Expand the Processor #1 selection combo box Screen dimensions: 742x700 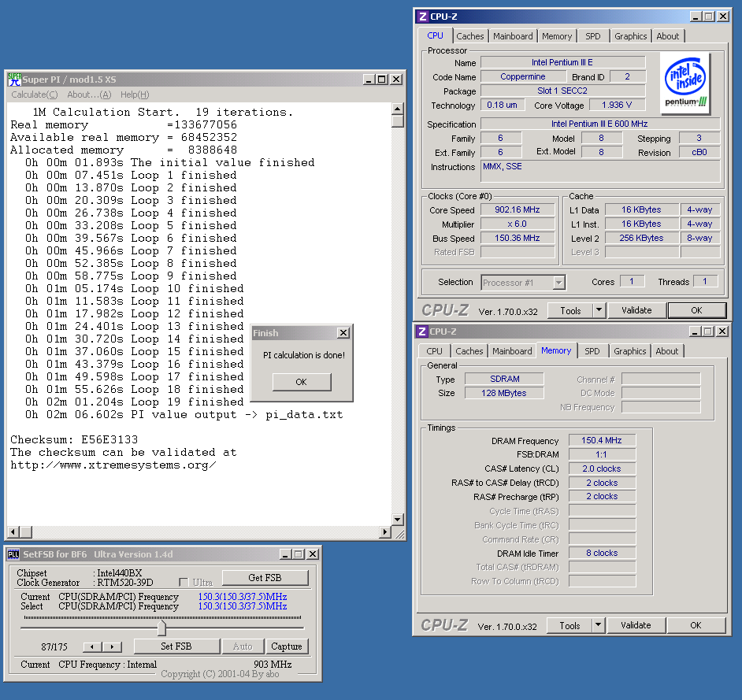(x=558, y=282)
